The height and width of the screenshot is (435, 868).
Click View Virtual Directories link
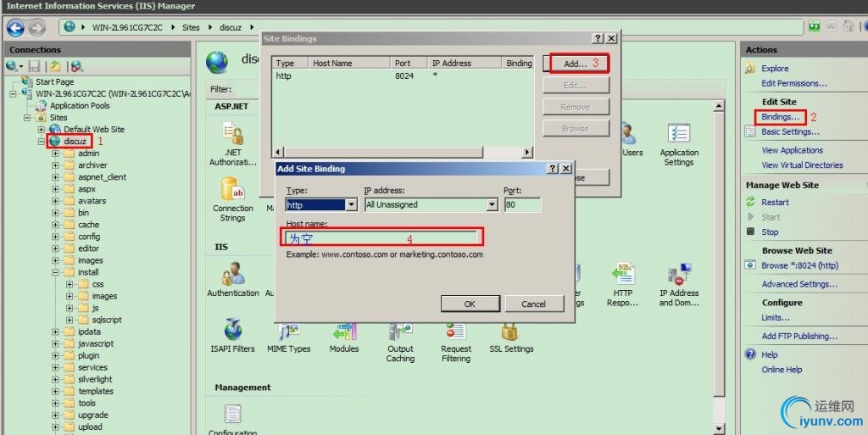[802, 165]
